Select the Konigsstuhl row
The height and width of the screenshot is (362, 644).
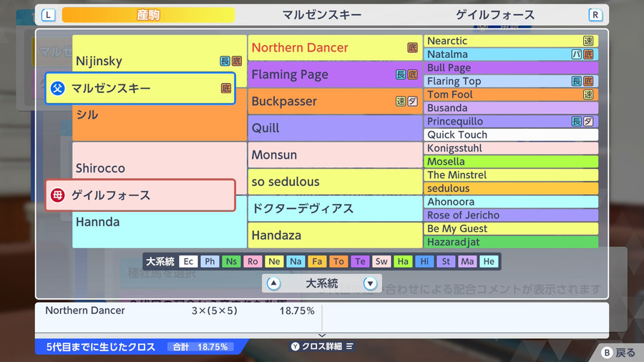pos(511,148)
